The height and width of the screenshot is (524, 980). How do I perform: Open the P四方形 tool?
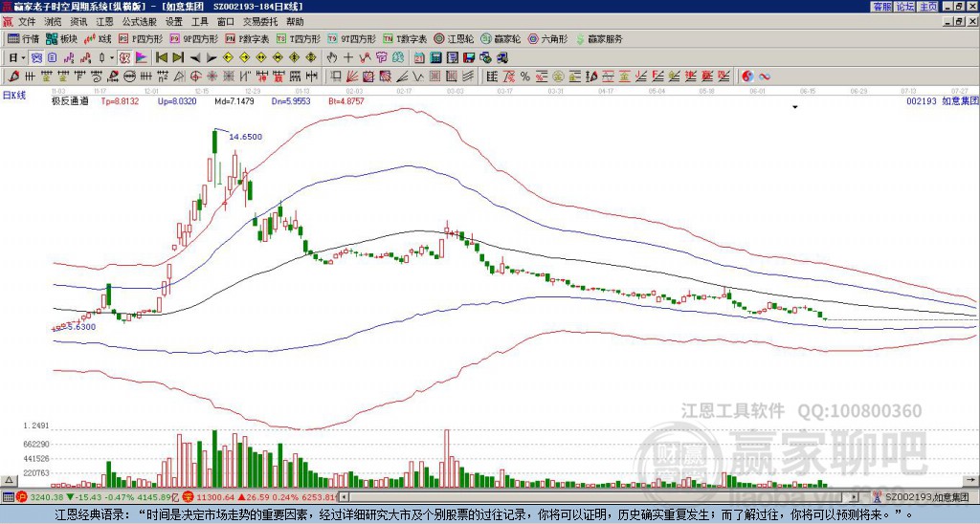(x=141, y=38)
